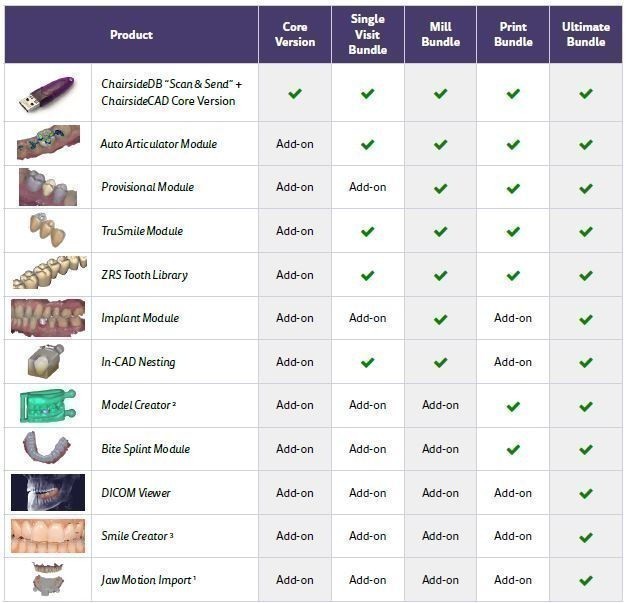The image size is (630, 603).
Task: Select the Smile Creator teeth photo
Action: pos(48,536)
